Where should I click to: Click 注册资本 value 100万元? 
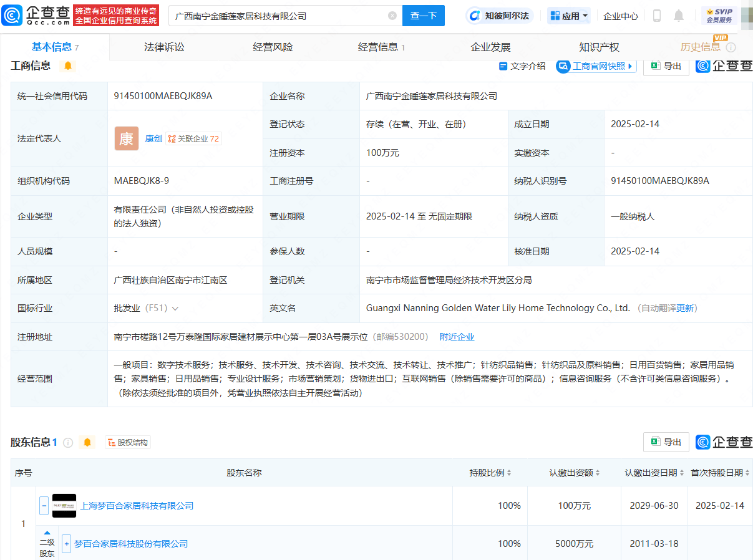pos(382,153)
